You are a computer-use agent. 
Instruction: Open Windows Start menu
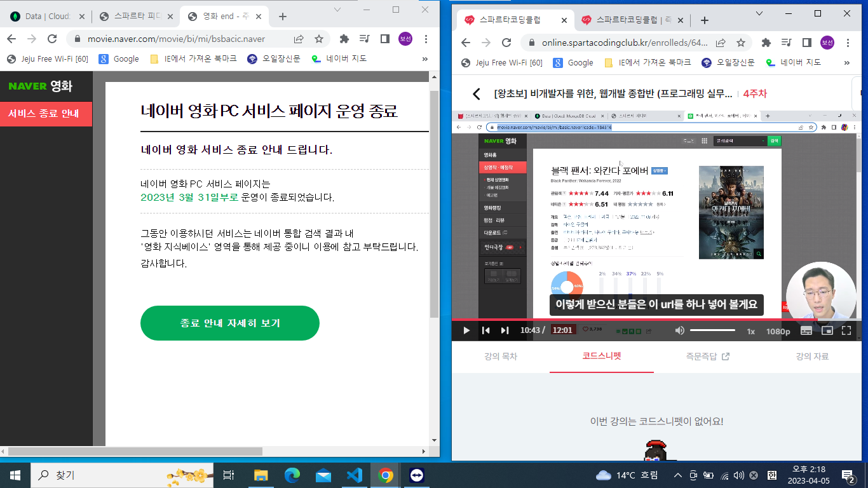(15, 475)
